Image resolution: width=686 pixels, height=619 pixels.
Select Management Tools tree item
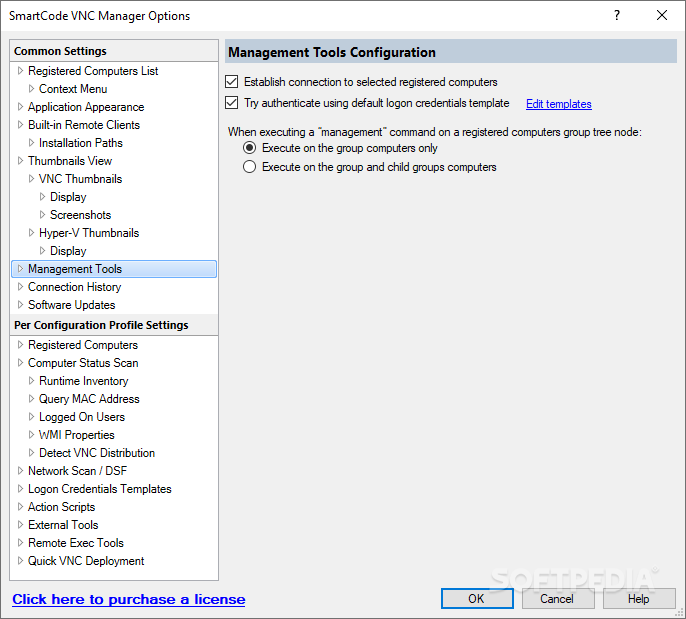(114, 269)
